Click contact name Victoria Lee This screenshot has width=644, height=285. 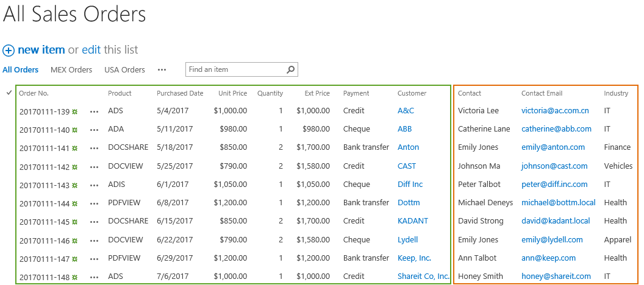pos(478,111)
